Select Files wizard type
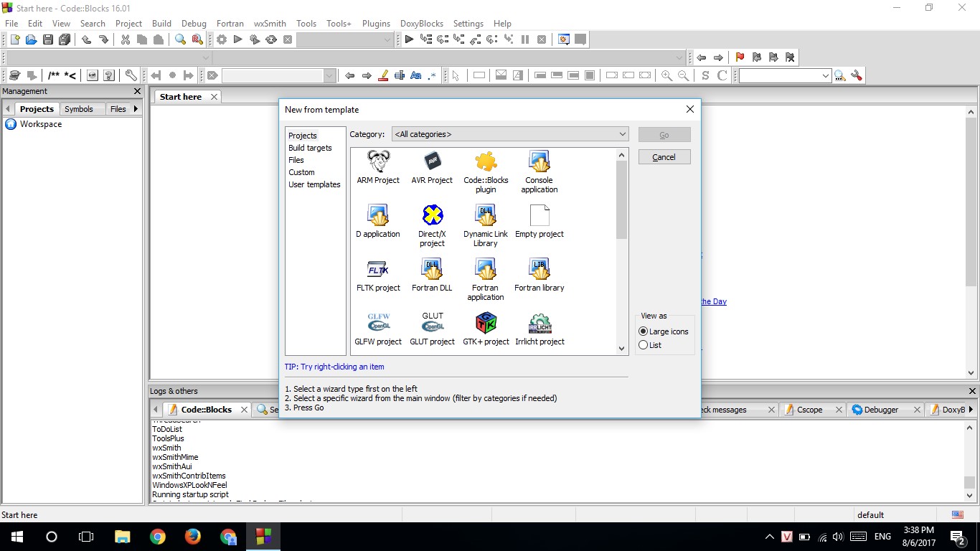Image resolution: width=980 pixels, height=551 pixels. (x=296, y=160)
